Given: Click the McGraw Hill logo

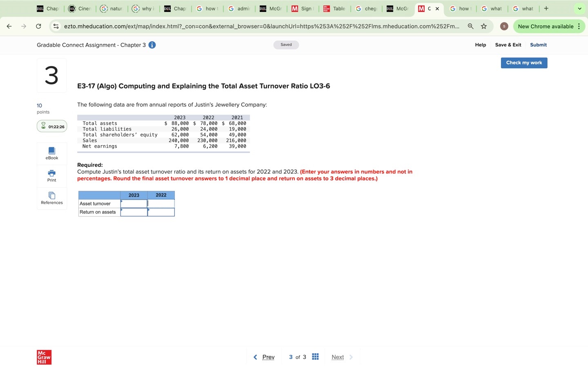Looking at the screenshot, I should point(44,357).
